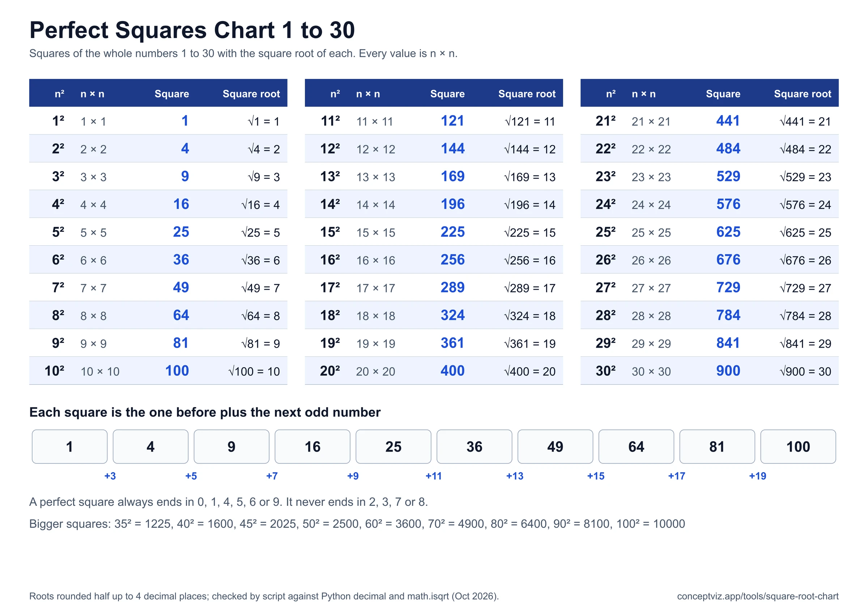Click the cell √676 = 26
This screenshot has width=868, height=614.
point(805,260)
